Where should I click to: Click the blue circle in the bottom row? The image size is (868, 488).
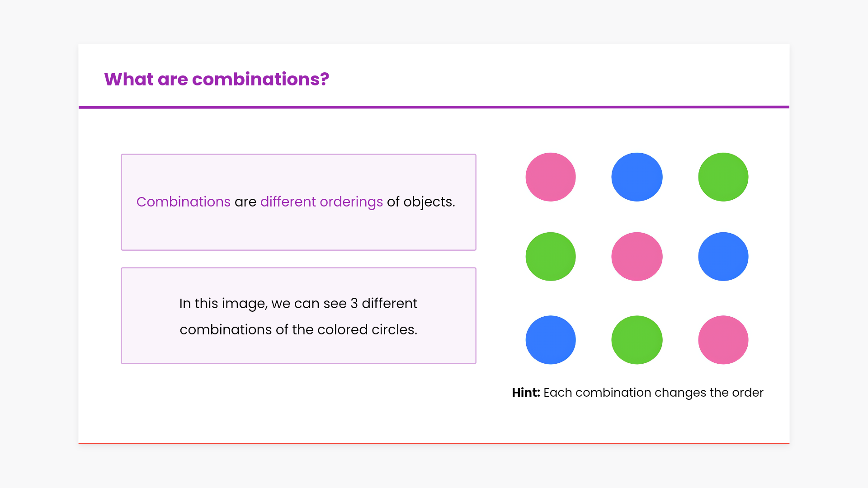click(550, 339)
